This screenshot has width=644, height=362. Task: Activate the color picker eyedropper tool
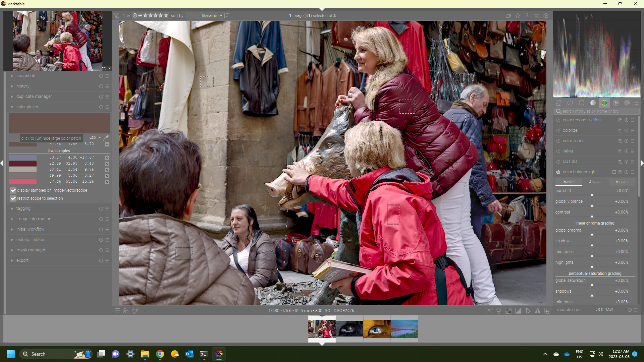(106, 137)
